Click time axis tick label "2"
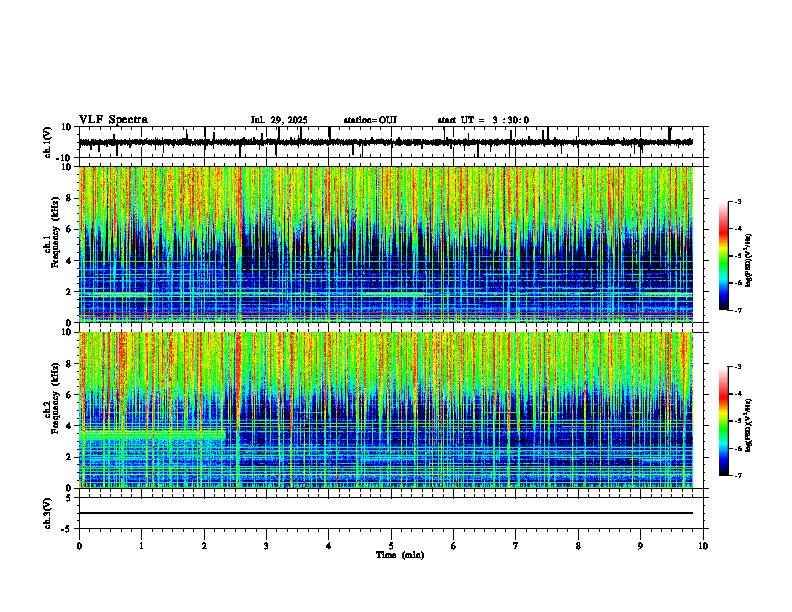Screen dimensions: 792x612 pyautogui.click(x=204, y=546)
